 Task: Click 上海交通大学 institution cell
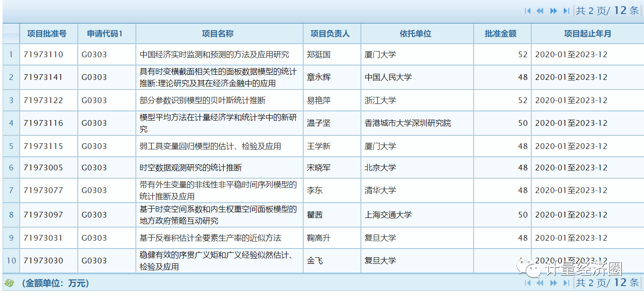tap(388, 215)
